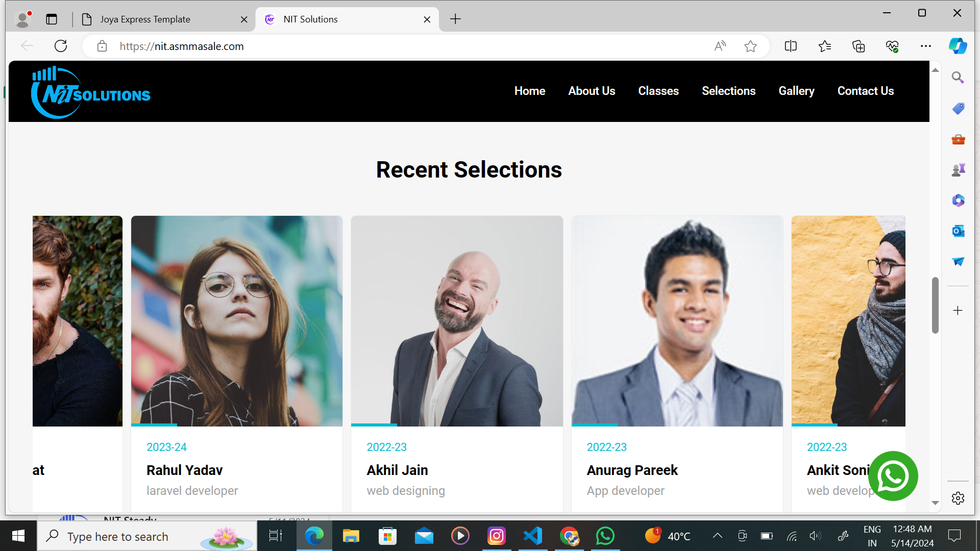Click the green WhatsApp chat floating icon
Viewport: 980px width, 551px height.
click(893, 476)
